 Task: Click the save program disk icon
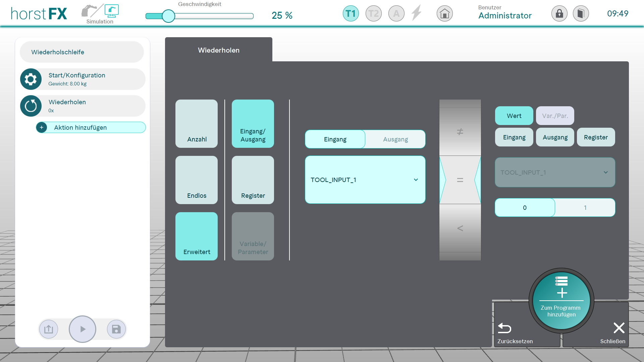[116, 329]
